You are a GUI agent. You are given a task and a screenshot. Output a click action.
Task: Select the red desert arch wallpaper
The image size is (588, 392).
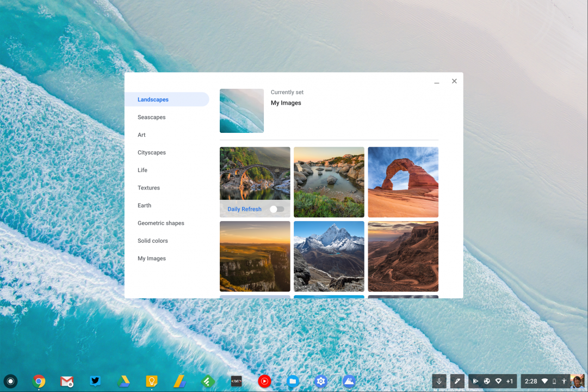pos(403,182)
